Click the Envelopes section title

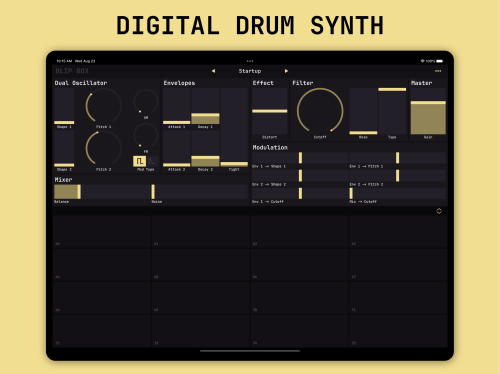coord(179,83)
